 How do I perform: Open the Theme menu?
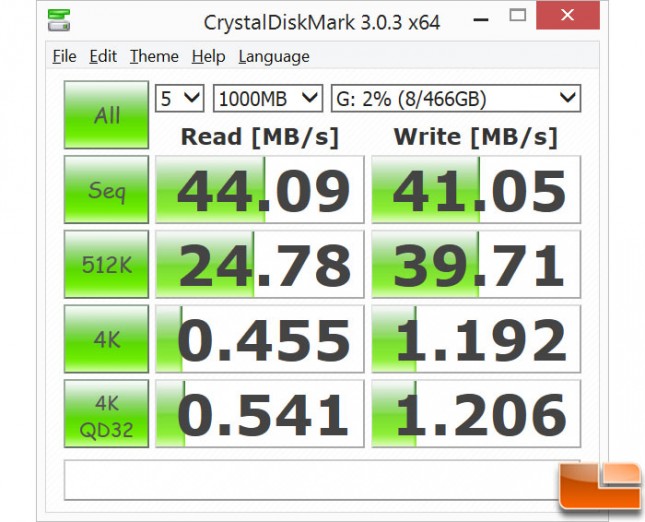coord(154,56)
